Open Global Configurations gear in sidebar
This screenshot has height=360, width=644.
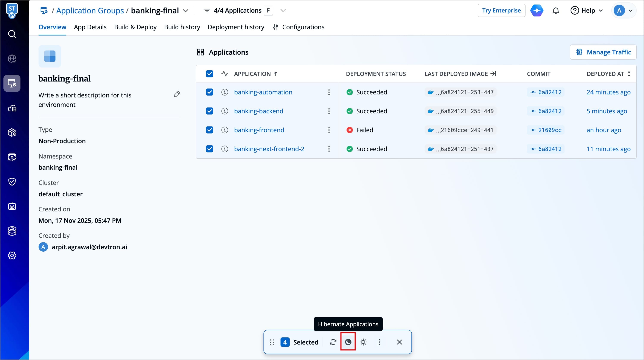12,255
